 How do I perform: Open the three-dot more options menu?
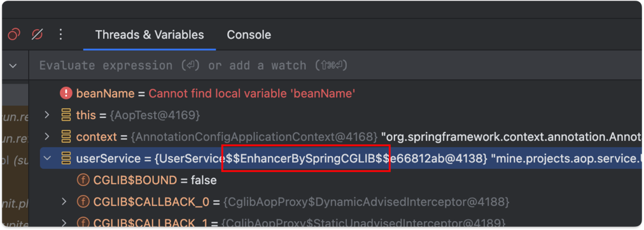point(60,34)
